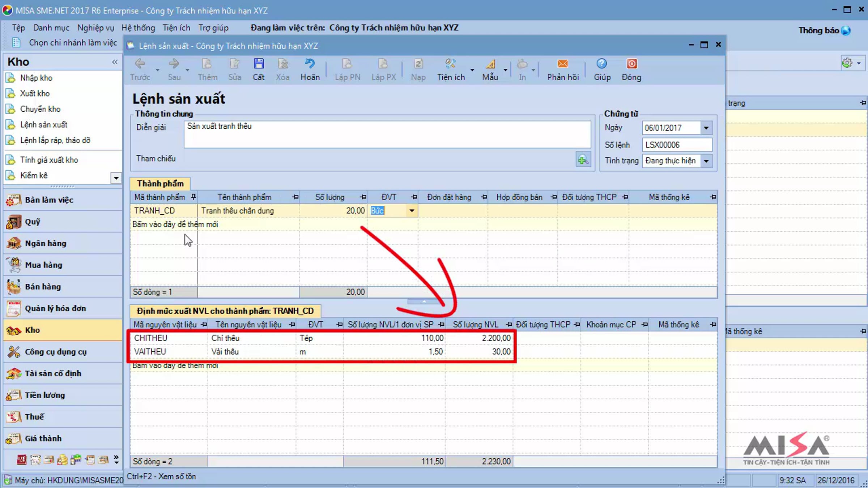Open the Tiện ích tools icon
The height and width of the screenshot is (488, 868).
click(x=450, y=64)
